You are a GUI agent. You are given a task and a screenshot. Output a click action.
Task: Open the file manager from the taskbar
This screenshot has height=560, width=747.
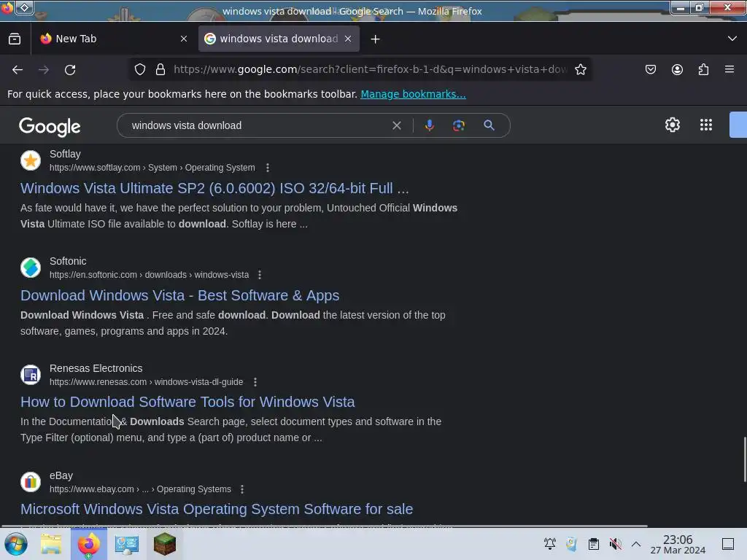(51, 544)
